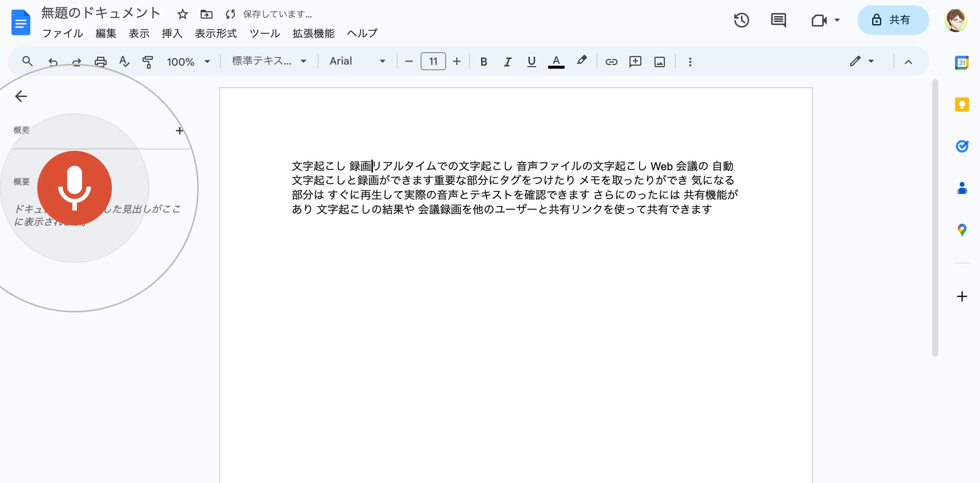Screen dimensions: 980x483
Task: Click the font size field 11
Action: [433, 61]
